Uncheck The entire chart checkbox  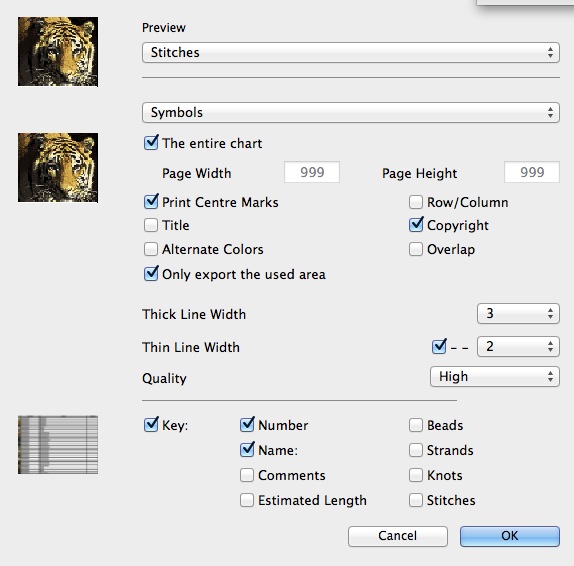[151, 143]
